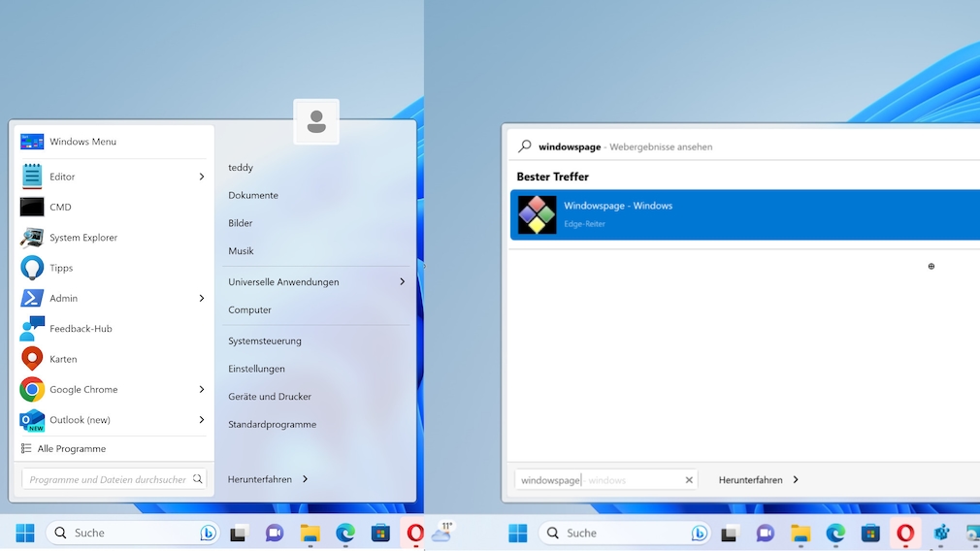Image resolution: width=980 pixels, height=551 pixels.
Task: Click Herunterfahren in left start menu
Action: [260, 479]
